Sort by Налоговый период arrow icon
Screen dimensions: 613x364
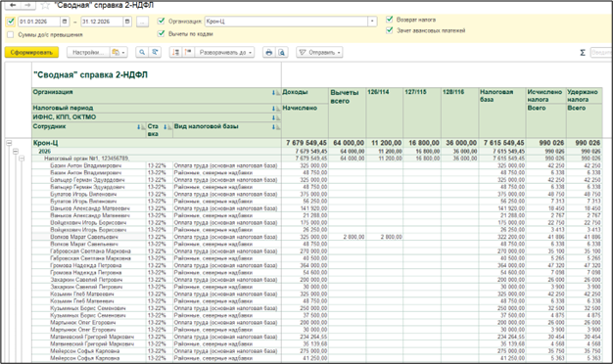click(275, 109)
